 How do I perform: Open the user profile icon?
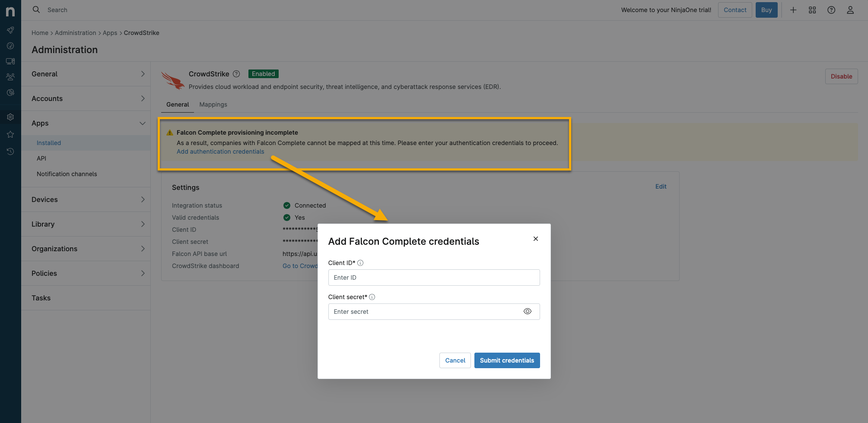pyautogui.click(x=850, y=10)
